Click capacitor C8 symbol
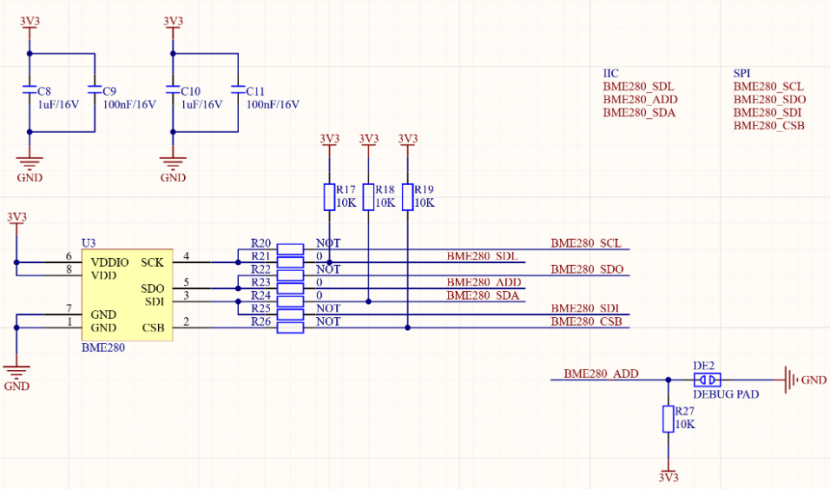Screen dimensions: 830x489 pos(30,91)
